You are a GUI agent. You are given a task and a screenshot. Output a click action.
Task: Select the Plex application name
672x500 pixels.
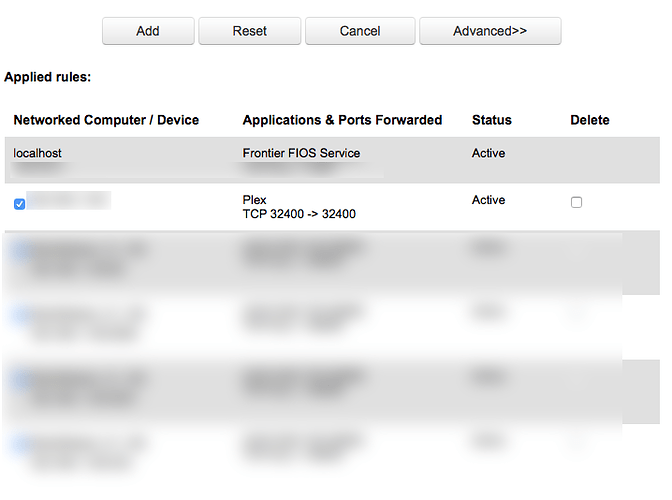tap(254, 200)
